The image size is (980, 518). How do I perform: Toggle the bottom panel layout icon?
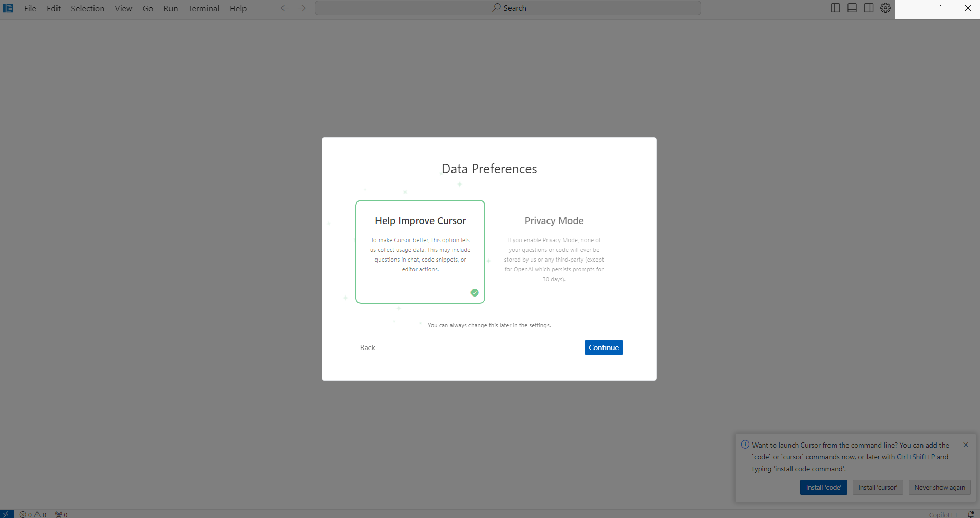852,8
